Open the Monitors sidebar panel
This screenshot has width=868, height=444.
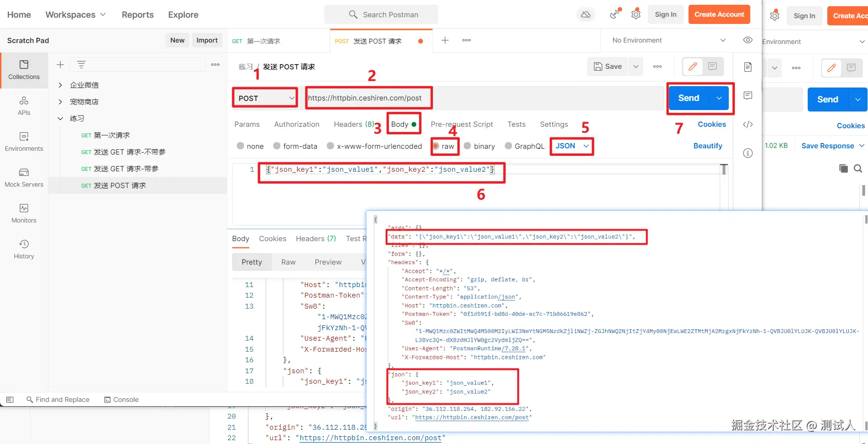click(24, 213)
